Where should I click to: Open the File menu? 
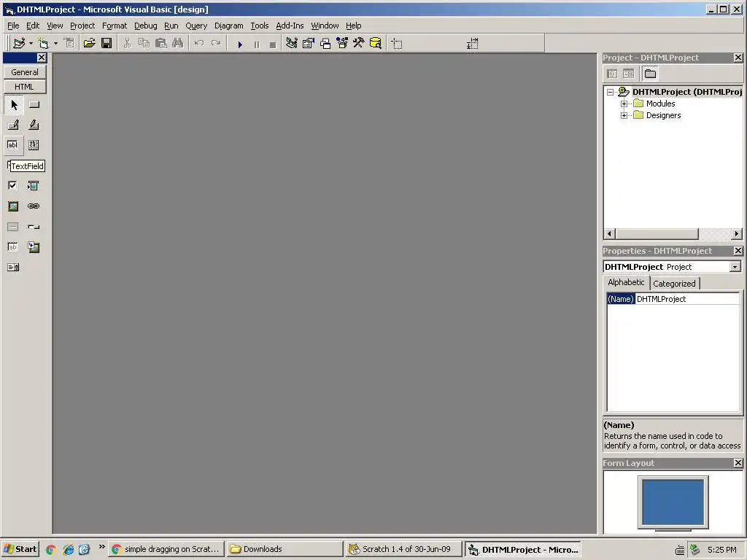coord(13,26)
